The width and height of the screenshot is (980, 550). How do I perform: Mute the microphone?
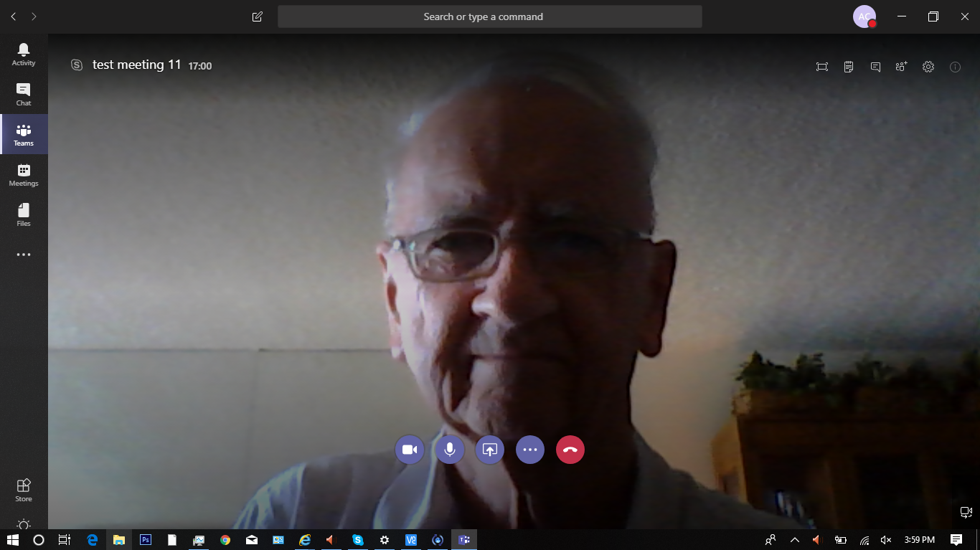click(x=450, y=450)
